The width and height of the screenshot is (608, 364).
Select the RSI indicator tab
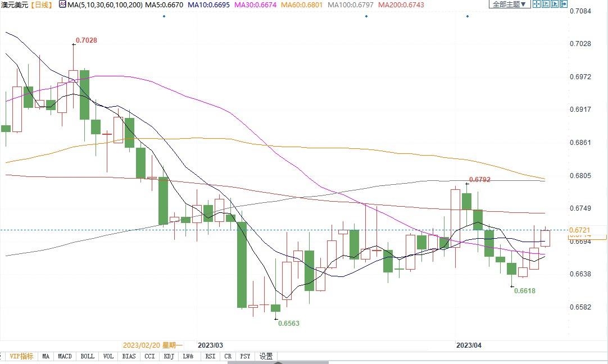[210, 356]
